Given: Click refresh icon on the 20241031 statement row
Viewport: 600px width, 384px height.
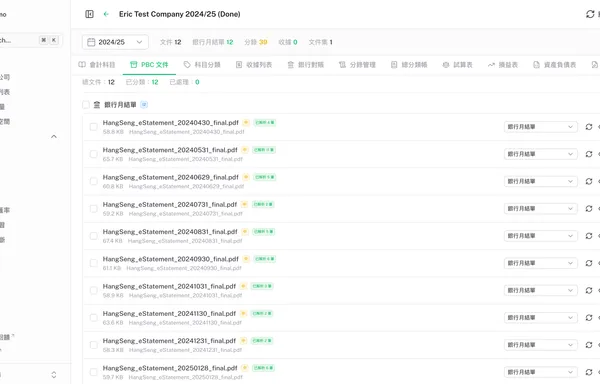Looking at the screenshot, I should [x=589, y=290].
